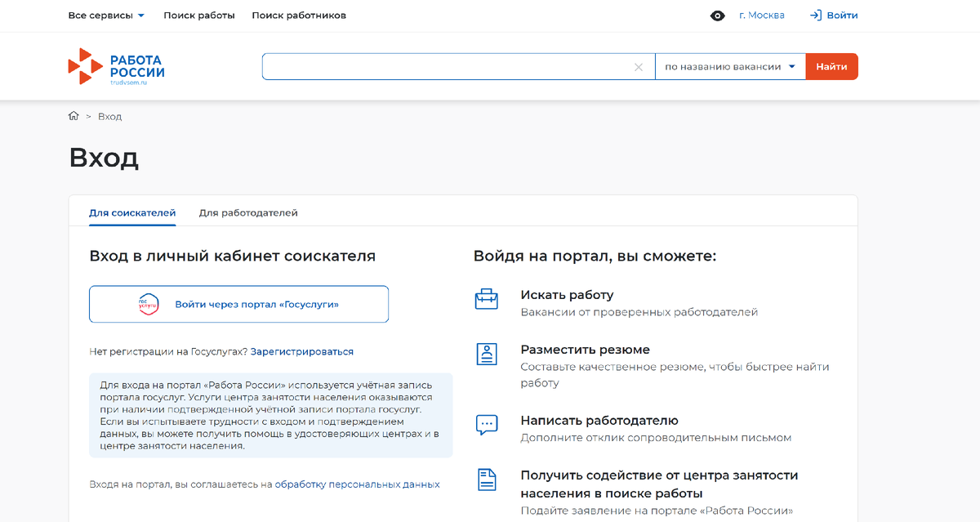Clear the search field with the X icon
This screenshot has height=522, width=980.
pos(639,67)
